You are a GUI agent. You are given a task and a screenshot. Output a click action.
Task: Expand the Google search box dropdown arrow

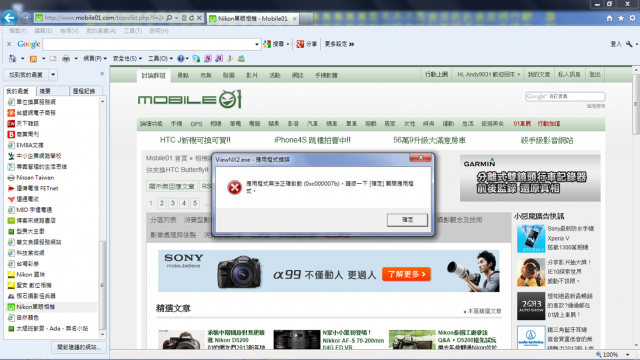pos(257,44)
